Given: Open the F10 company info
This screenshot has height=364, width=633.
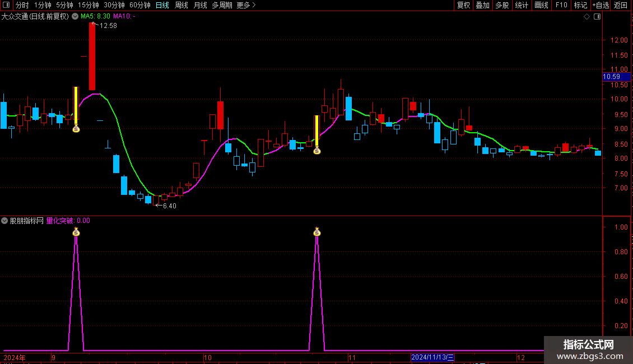Looking at the screenshot, I should pyautogui.click(x=561, y=5).
